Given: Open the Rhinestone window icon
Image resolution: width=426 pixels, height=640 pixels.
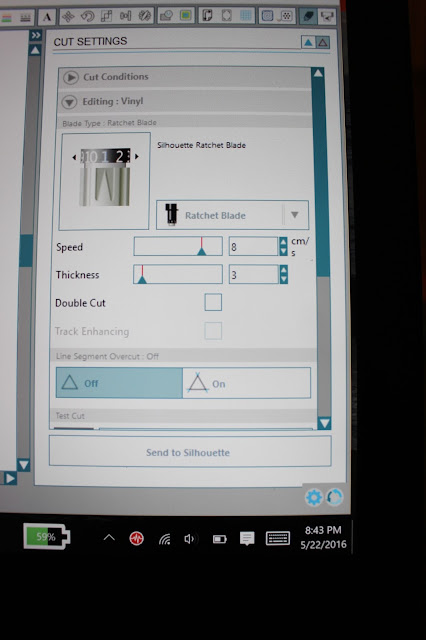Looking at the screenshot, I should [286, 16].
